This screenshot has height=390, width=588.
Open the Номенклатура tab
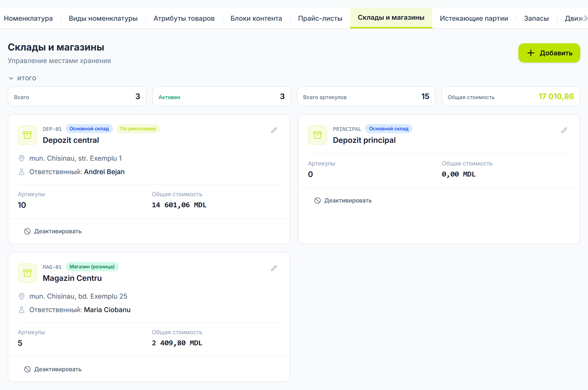28,18
